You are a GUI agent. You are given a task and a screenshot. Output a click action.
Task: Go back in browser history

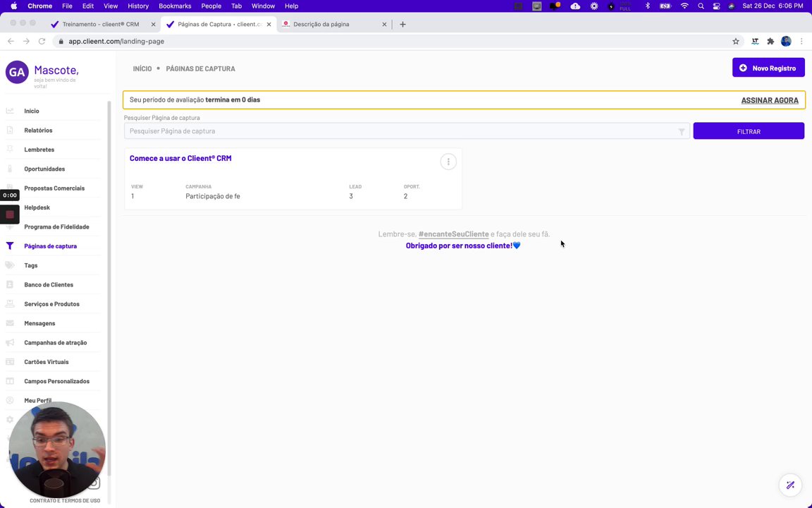[11, 42]
